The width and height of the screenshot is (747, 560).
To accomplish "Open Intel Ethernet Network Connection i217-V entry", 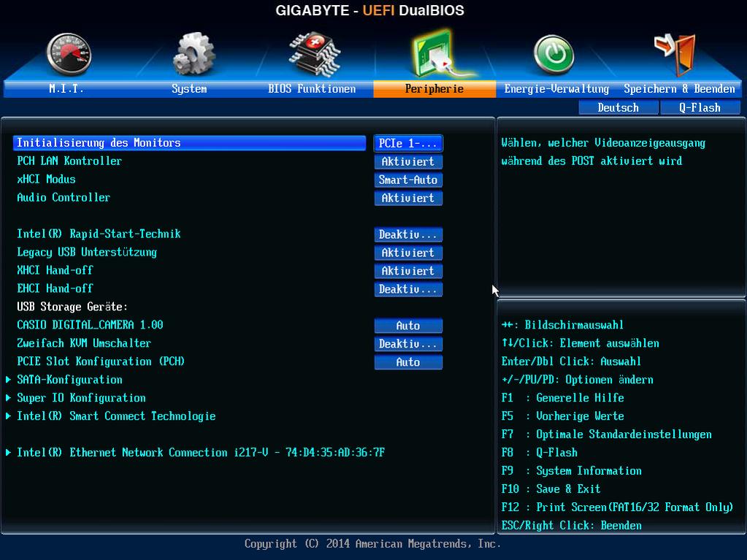I will (x=201, y=453).
